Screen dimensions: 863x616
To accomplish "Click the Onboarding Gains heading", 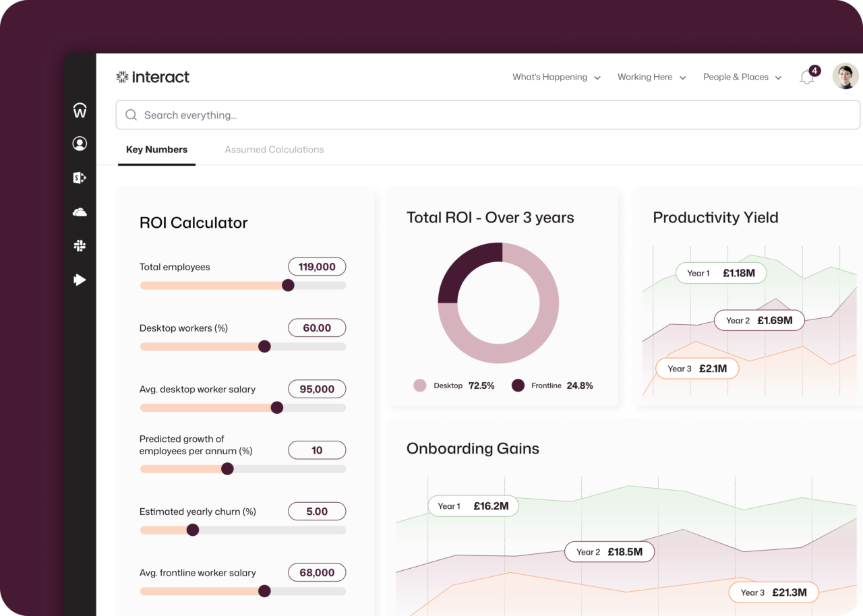I will tap(473, 449).
